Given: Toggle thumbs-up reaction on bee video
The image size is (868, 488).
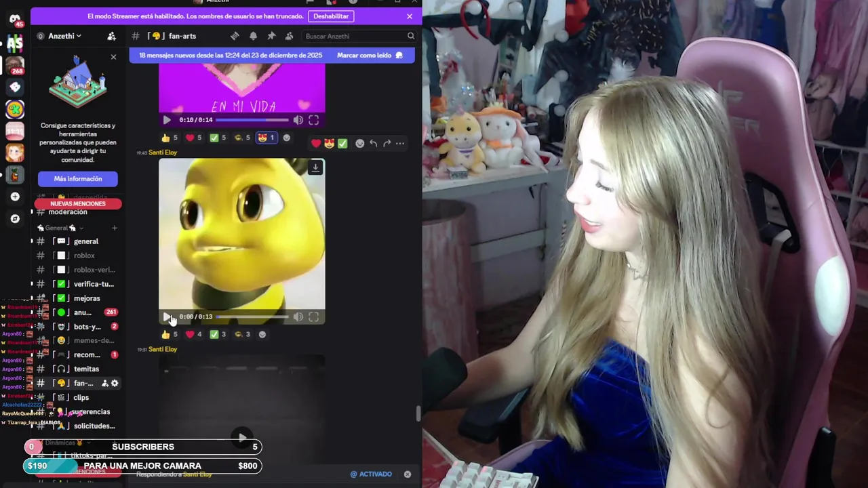Looking at the screenshot, I should (x=169, y=334).
